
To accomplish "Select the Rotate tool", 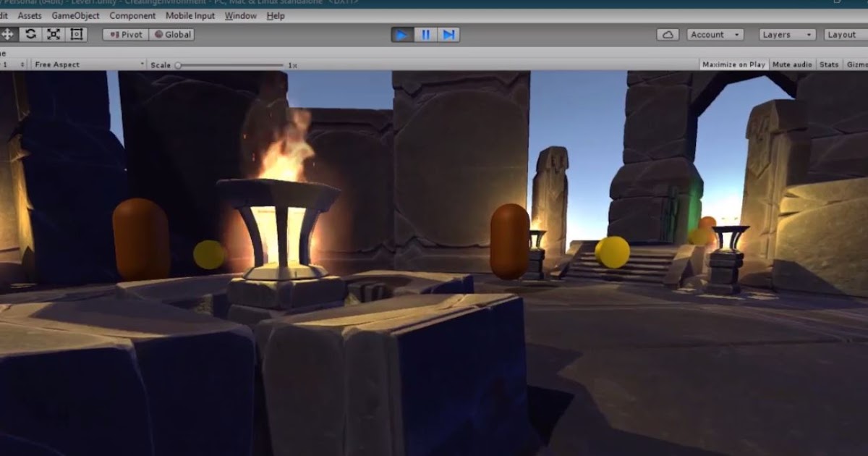I will click(x=30, y=33).
